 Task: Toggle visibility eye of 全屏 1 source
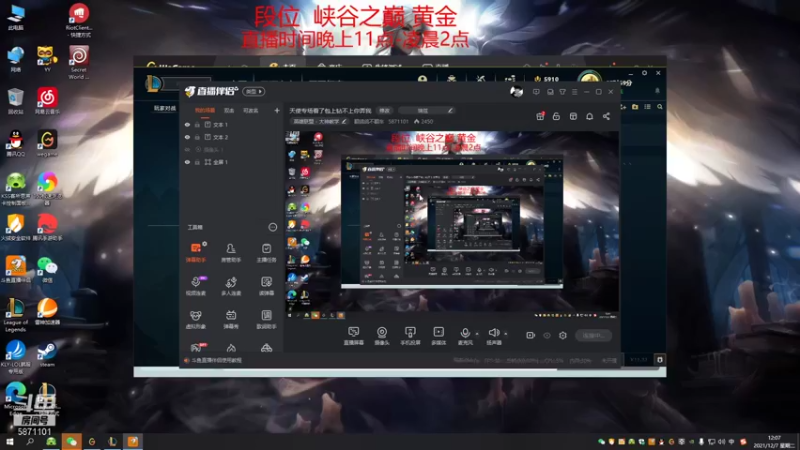tap(187, 162)
